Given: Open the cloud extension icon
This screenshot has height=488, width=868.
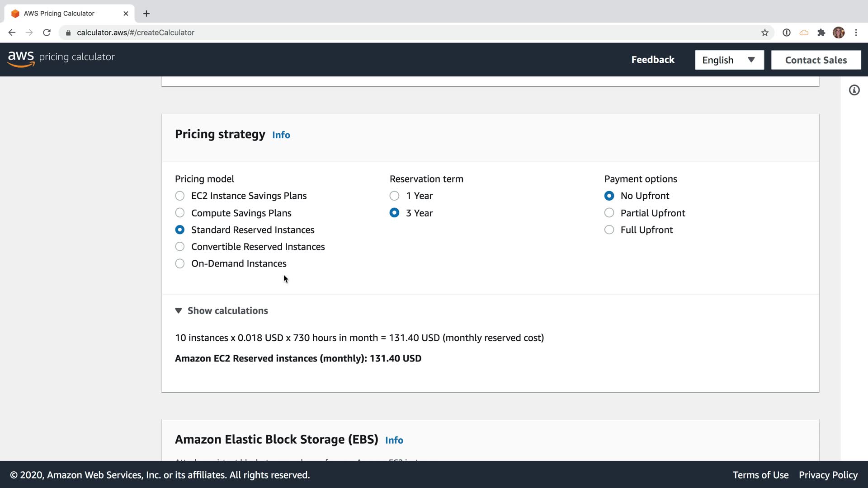Looking at the screenshot, I should [x=804, y=33].
